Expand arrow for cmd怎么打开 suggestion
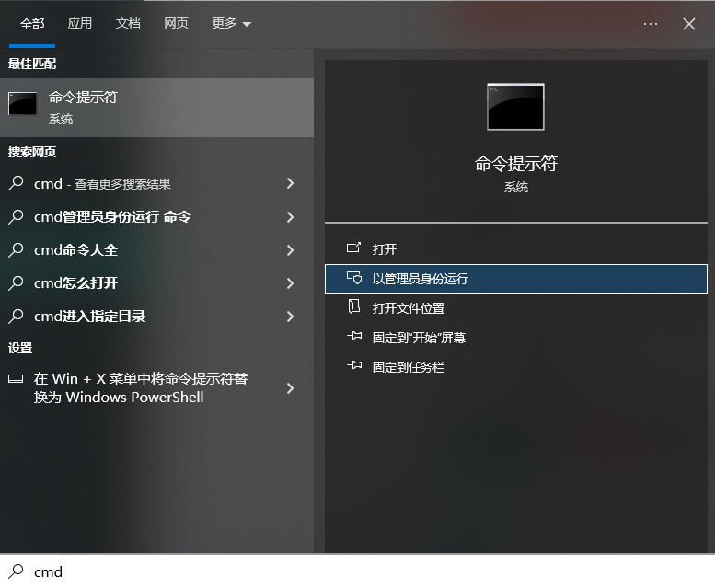Viewport: 715px width, 588px height. pos(290,283)
